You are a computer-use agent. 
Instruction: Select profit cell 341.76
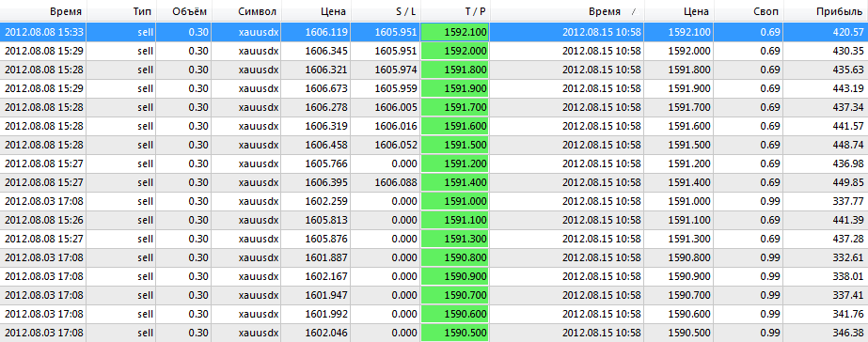[826, 315]
